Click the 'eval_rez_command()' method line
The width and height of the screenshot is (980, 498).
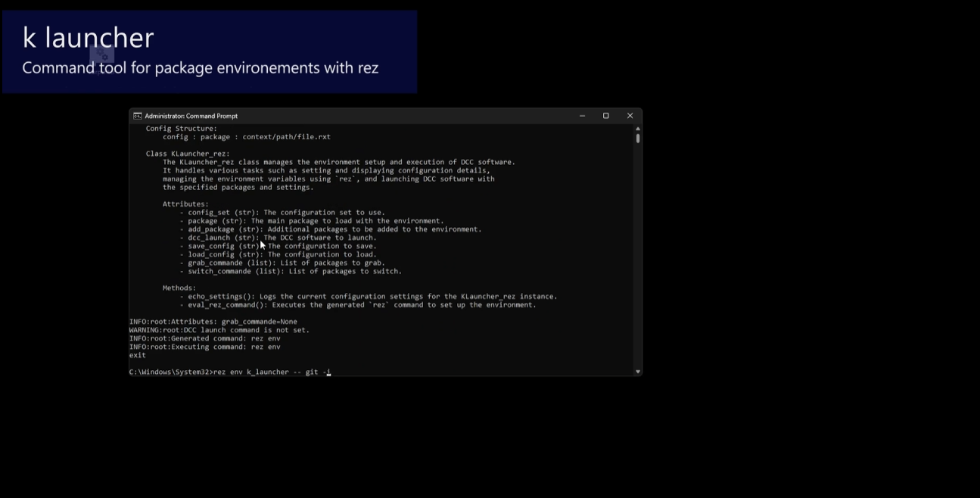point(358,305)
